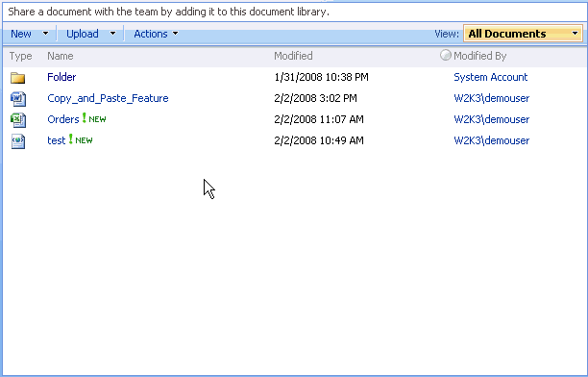Expand the New menu arrow
The height and width of the screenshot is (377, 588).
click(x=45, y=34)
